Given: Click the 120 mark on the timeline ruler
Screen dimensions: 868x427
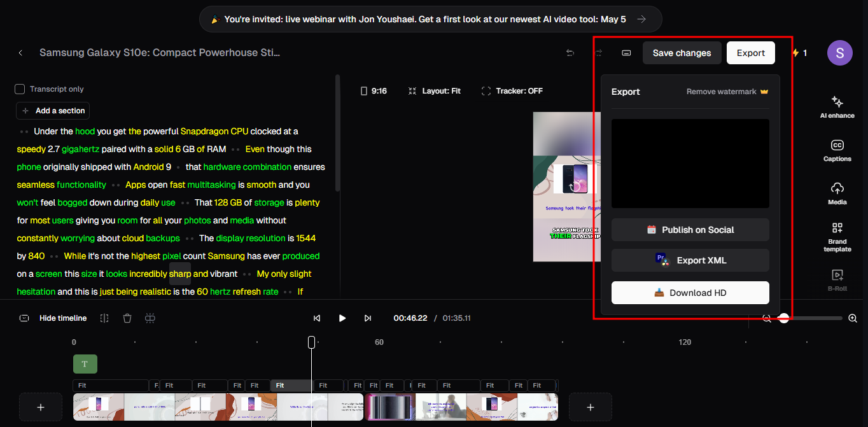Looking at the screenshot, I should (x=685, y=342).
